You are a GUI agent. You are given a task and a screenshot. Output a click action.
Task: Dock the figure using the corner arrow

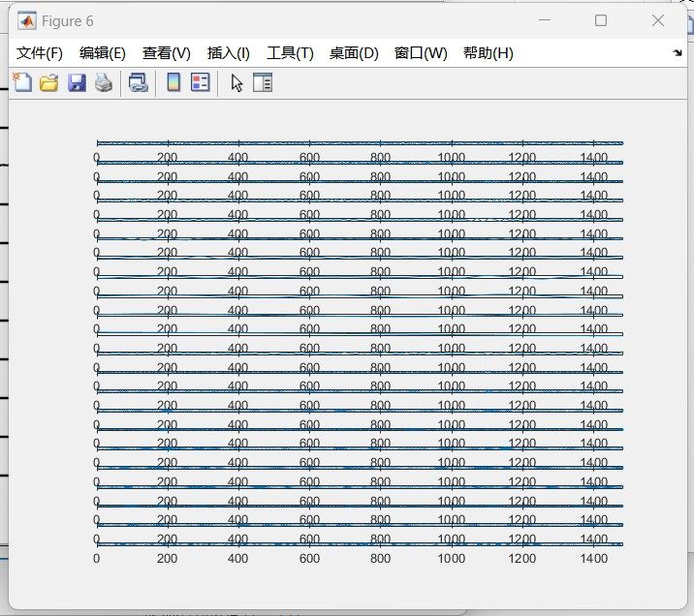pos(678,52)
